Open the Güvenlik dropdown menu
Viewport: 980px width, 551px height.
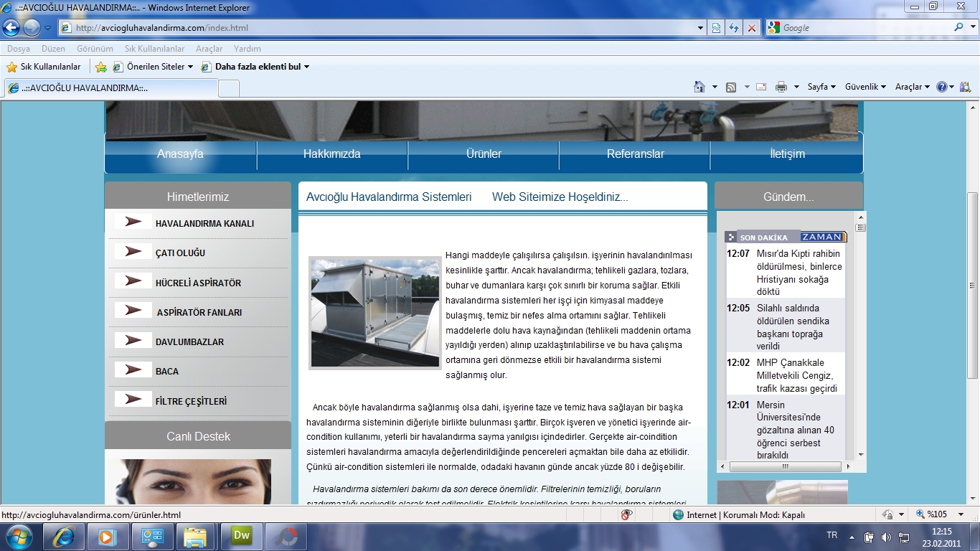click(x=865, y=87)
